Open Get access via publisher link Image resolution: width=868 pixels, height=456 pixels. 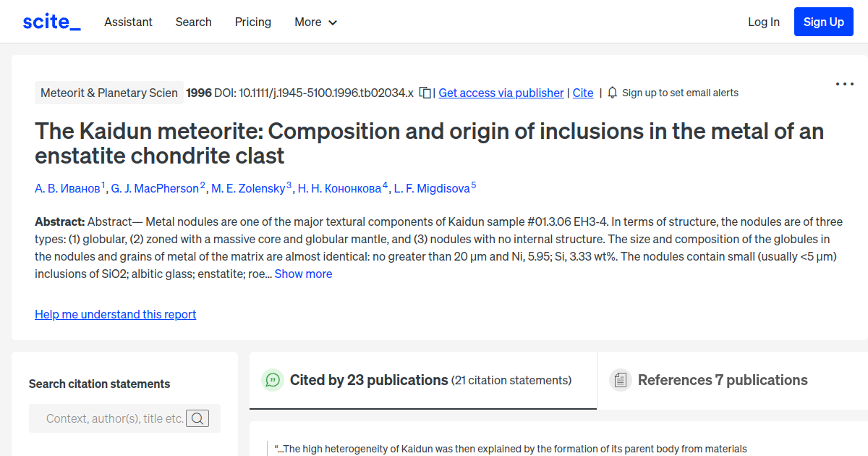501,93
